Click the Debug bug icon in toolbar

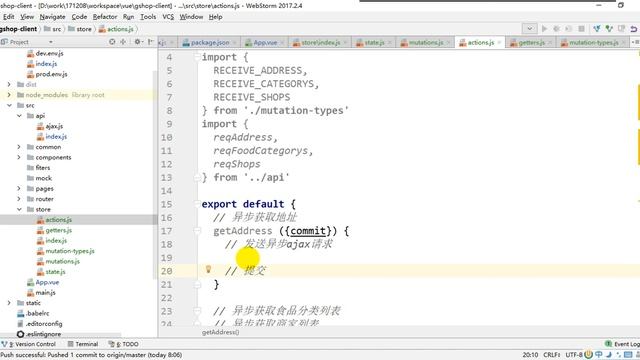click(x=556, y=29)
